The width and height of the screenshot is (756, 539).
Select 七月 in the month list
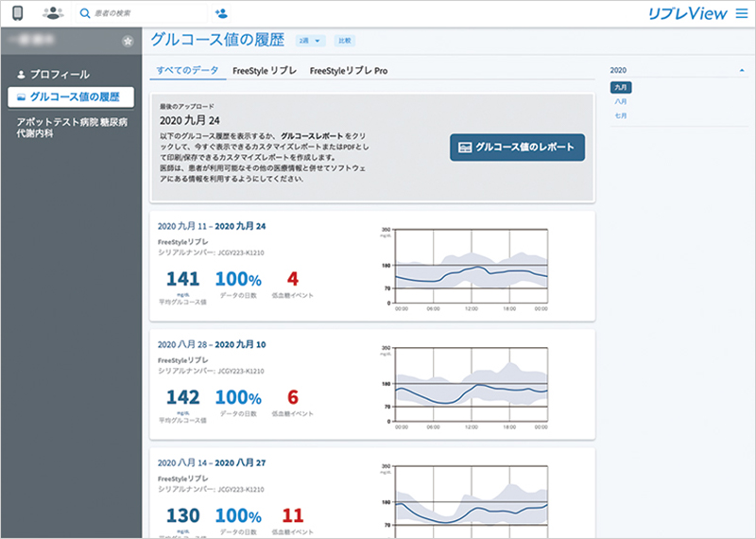coord(621,115)
